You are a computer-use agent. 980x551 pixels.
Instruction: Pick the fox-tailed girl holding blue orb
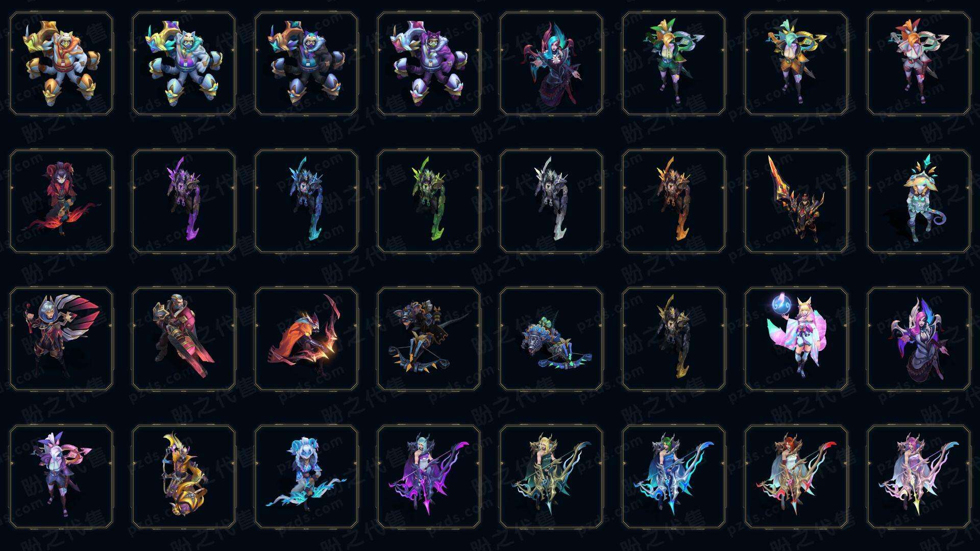[796, 339]
